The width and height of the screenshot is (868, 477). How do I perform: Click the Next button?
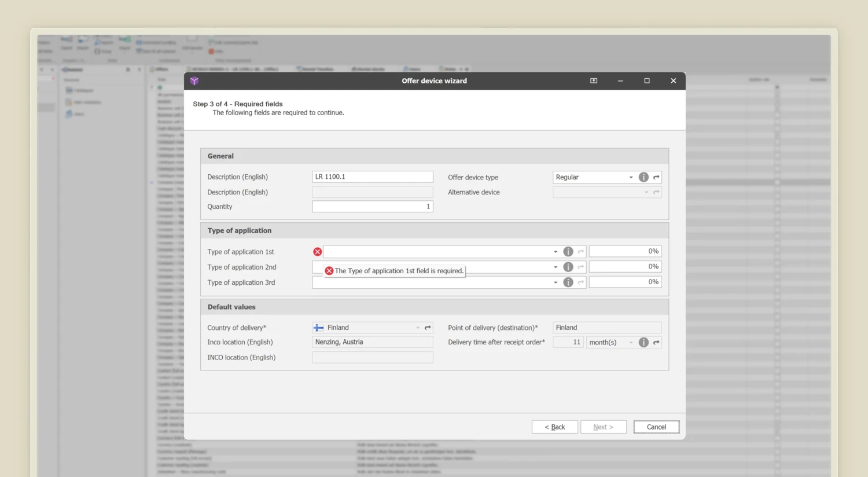click(603, 427)
